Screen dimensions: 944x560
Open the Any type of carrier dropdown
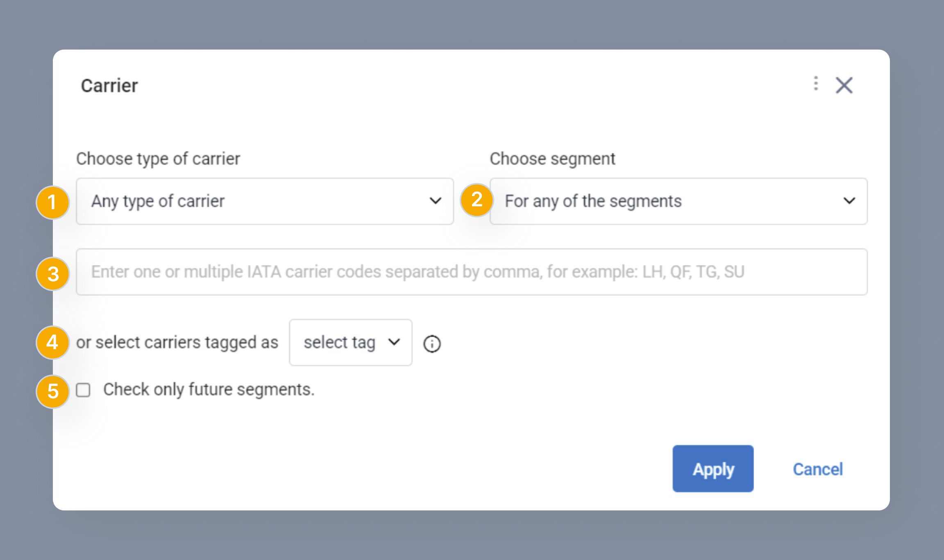(x=264, y=201)
